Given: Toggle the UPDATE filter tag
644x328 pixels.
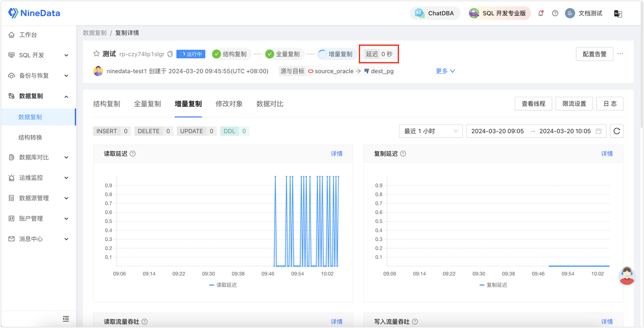Looking at the screenshot, I should [196, 131].
